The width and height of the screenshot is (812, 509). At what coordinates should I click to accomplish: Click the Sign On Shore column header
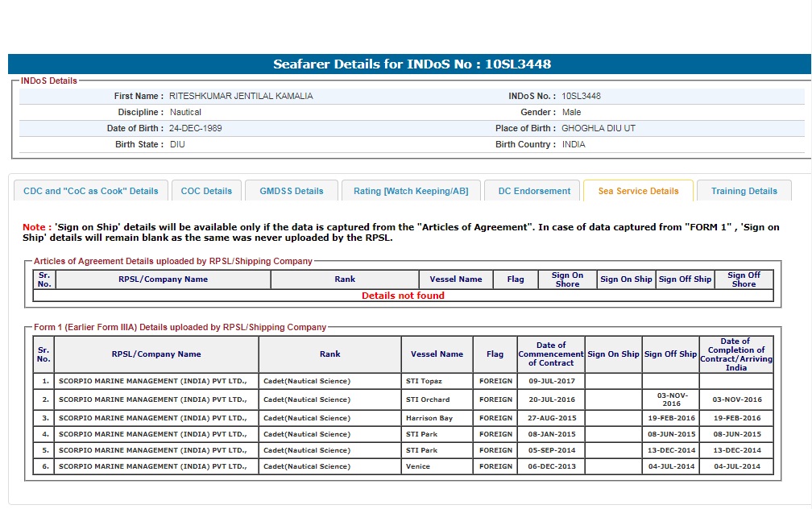567,279
